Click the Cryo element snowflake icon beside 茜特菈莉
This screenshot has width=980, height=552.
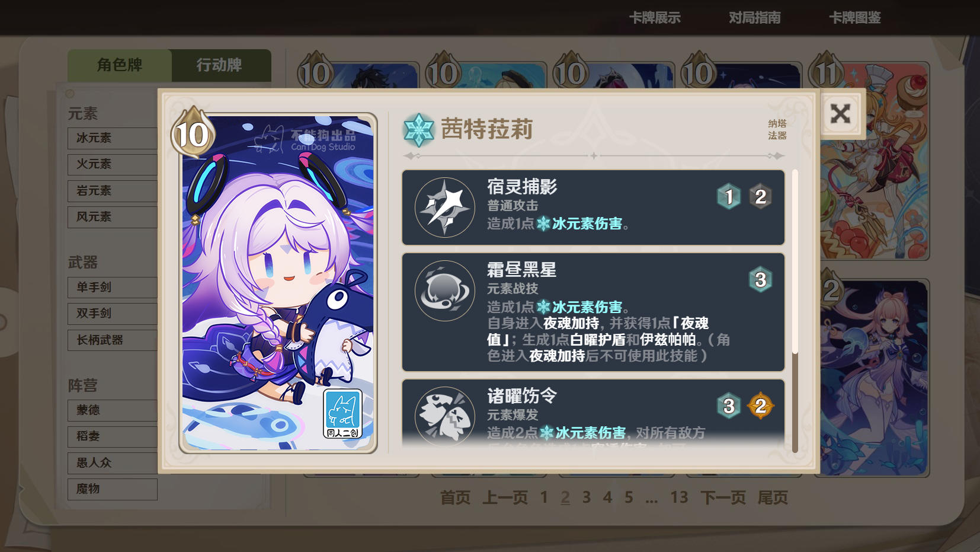(x=419, y=130)
